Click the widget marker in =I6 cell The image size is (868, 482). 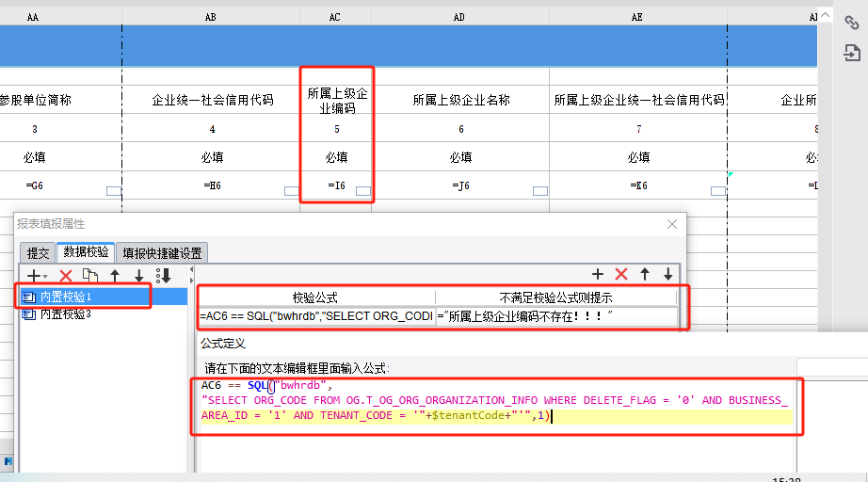(x=363, y=191)
